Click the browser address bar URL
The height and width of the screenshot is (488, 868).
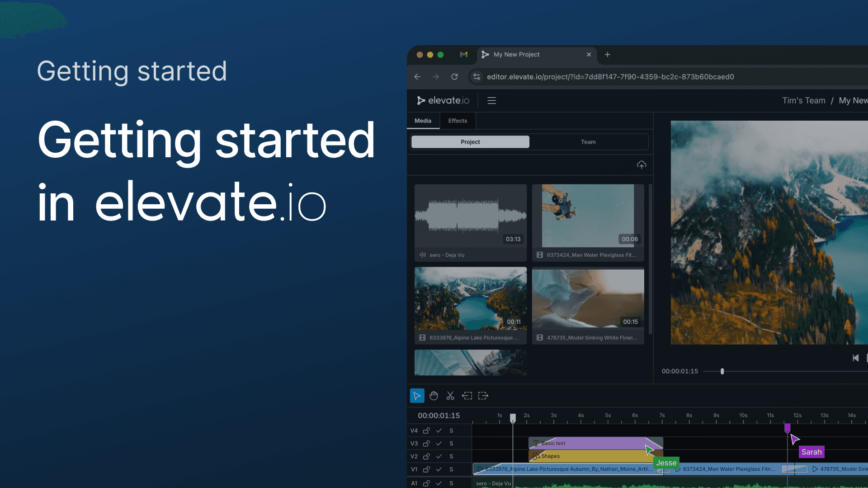[610, 77]
